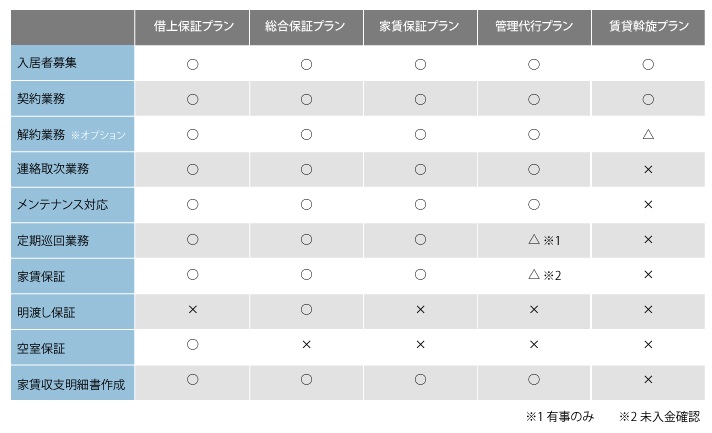Click the × for 連絡取次業務 under 賃貸斡旋プラン
Viewport: 712px width, 433px height.
[x=648, y=169]
